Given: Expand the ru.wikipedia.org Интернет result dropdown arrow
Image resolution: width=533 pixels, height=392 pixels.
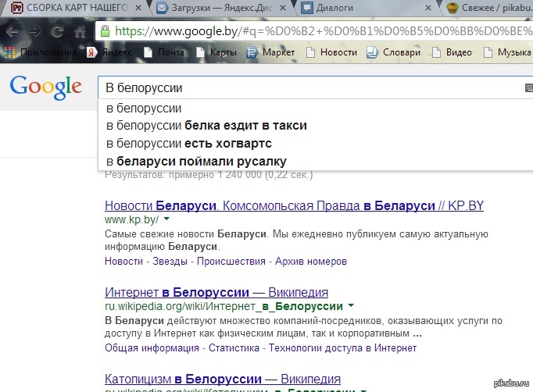Looking at the screenshot, I should pos(351,306).
